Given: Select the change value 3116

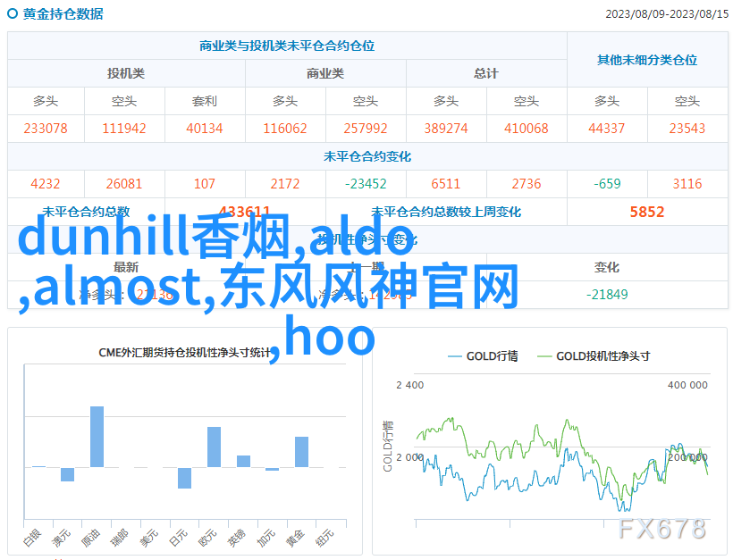Looking at the screenshot, I should click(687, 184).
